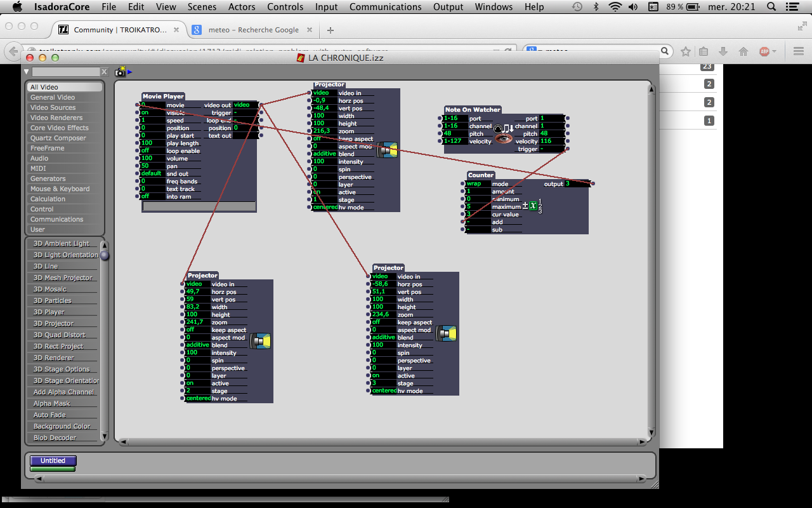Screen dimensions: 812x508
Task: Open Spotlight search in macOS menu bar
Action: pyautogui.click(x=771, y=7)
